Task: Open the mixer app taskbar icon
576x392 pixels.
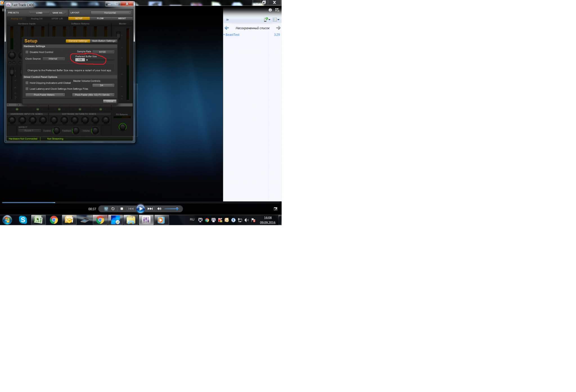Action: (x=146, y=220)
